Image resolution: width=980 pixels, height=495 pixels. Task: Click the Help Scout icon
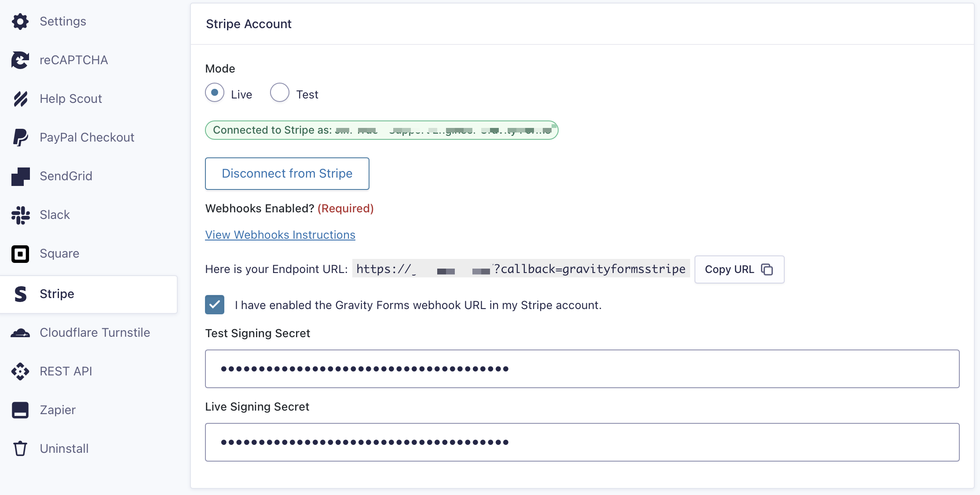click(x=20, y=98)
